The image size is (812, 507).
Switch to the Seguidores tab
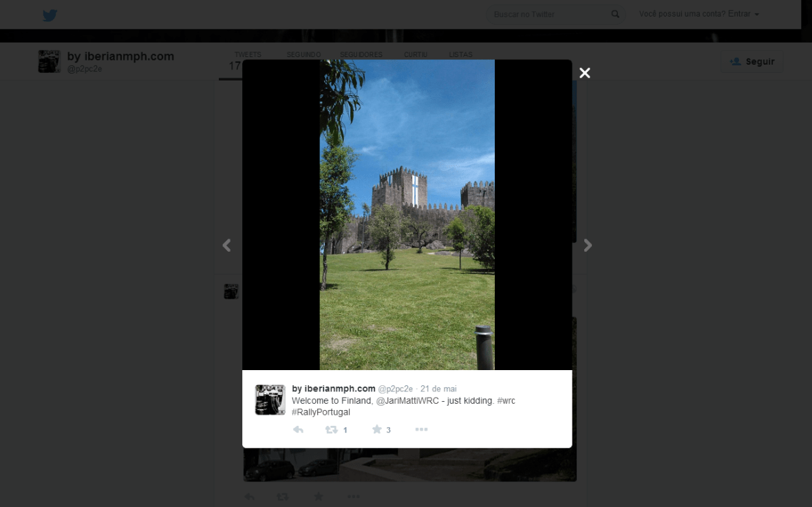click(x=361, y=55)
